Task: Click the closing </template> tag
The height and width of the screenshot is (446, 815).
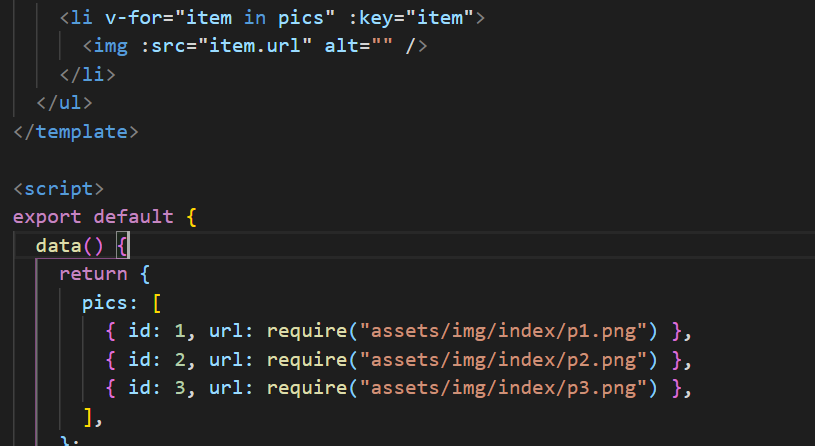Action: [70, 132]
